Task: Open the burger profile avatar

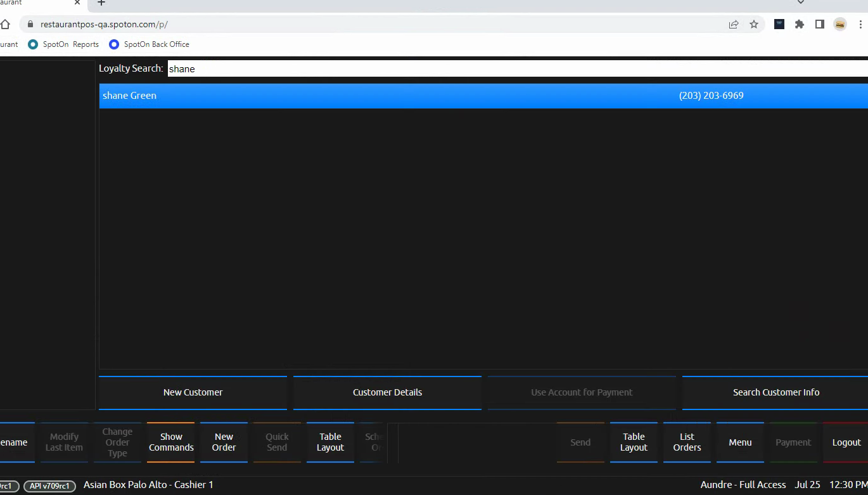Action: tap(840, 24)
